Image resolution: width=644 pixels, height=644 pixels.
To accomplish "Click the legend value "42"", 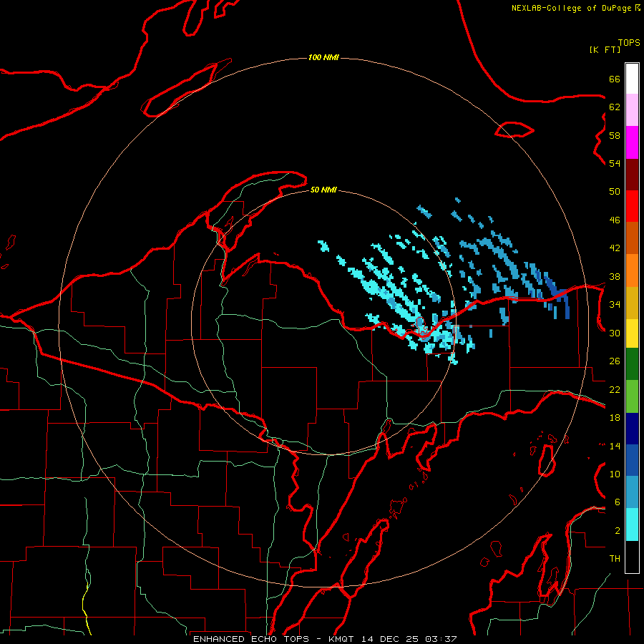I will click(x=615, y=248).
